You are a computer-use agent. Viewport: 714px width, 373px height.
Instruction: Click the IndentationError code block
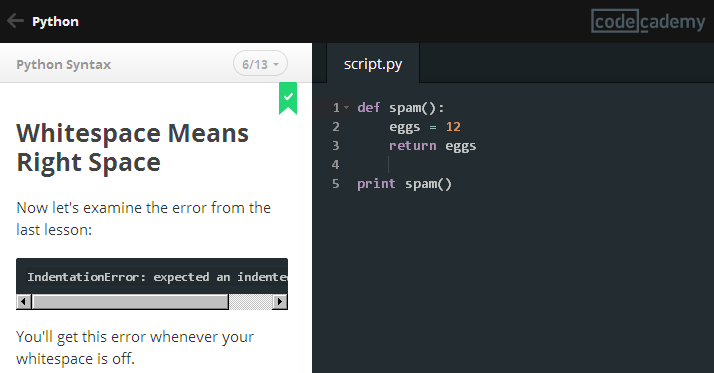tap(152, 276)
